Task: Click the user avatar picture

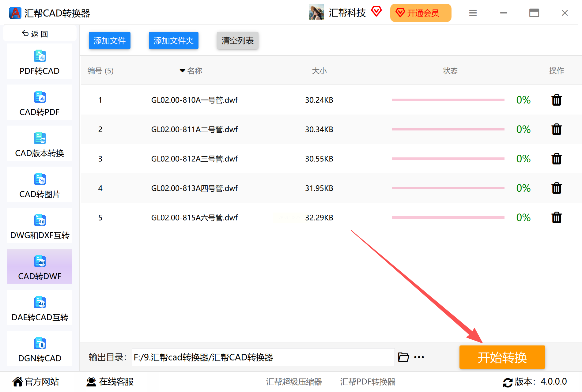Action: 316,12
